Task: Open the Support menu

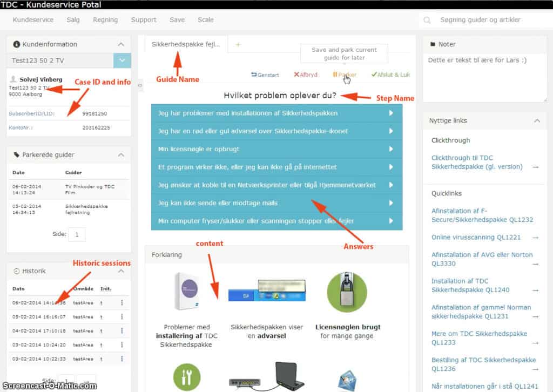Action: click(144, 20)
